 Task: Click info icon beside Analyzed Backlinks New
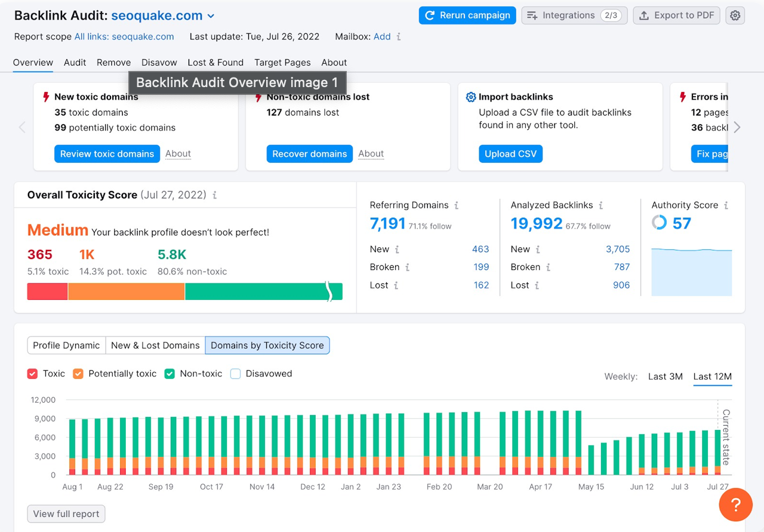pyautogui.click(x=538, y=249)
